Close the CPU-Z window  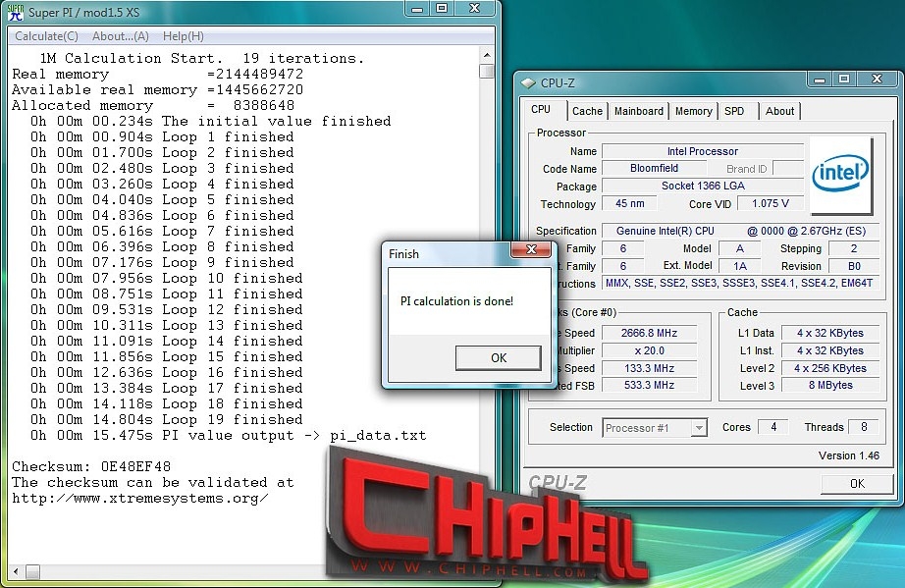(877, 80)
